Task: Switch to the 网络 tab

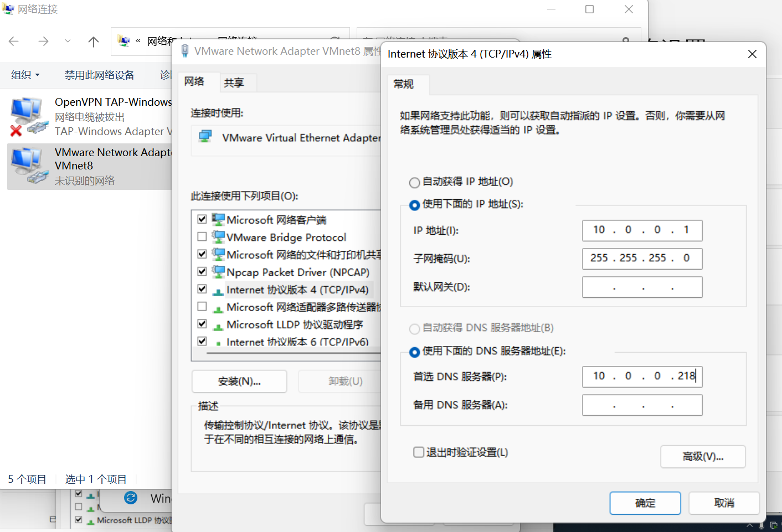Action: (194, 82)
